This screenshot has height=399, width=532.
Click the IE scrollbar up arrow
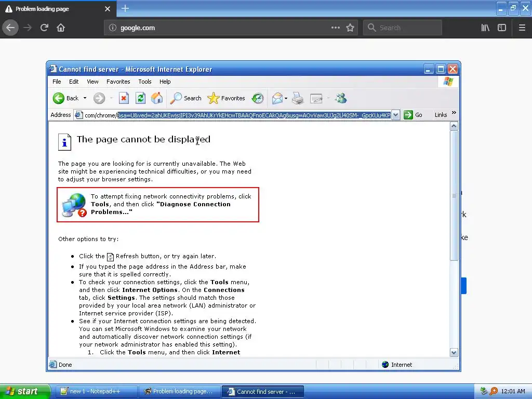tap(454, 126)
